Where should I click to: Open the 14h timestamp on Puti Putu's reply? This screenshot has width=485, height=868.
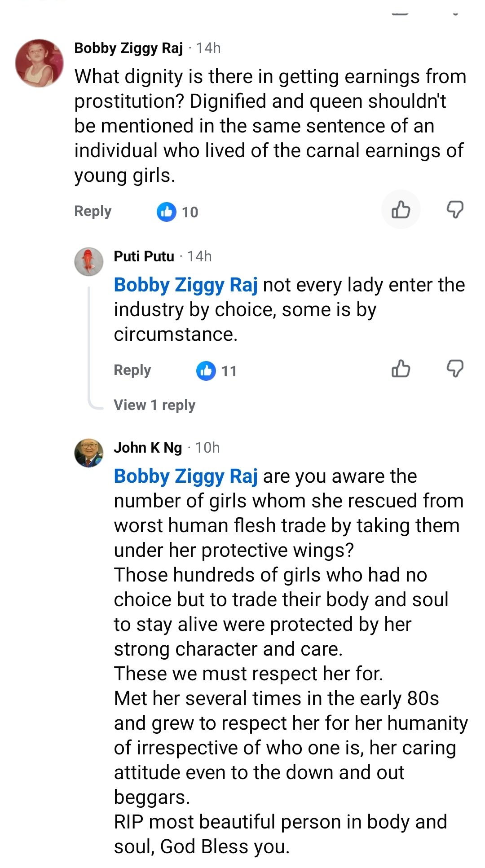(x=199, y=256)
